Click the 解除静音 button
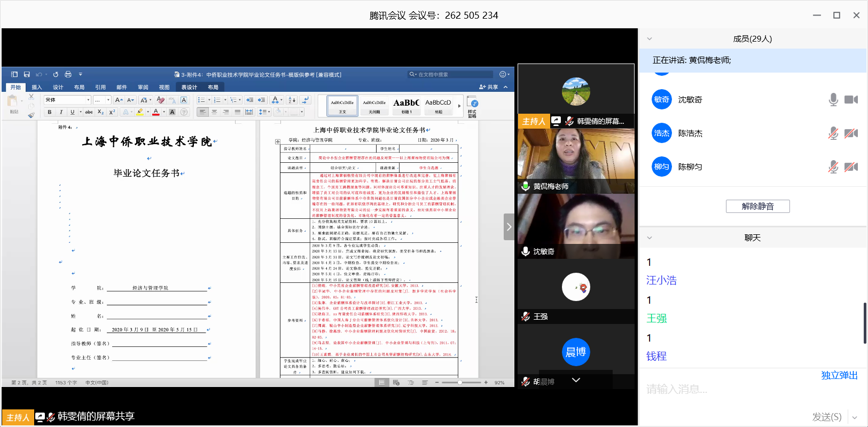Screen dimensions: 868x427 tap(757, 207)
